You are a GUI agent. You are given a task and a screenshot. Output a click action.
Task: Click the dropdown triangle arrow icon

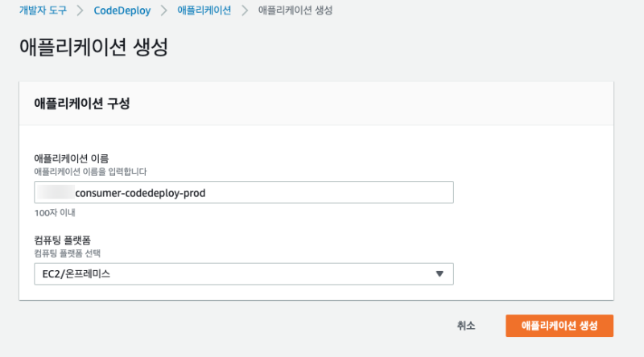440,273
